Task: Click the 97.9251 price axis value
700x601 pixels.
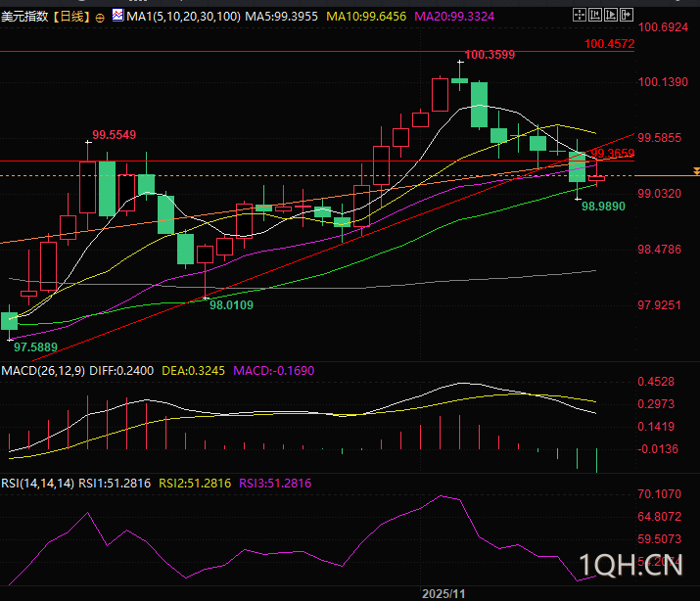Action: pos(660,305)
